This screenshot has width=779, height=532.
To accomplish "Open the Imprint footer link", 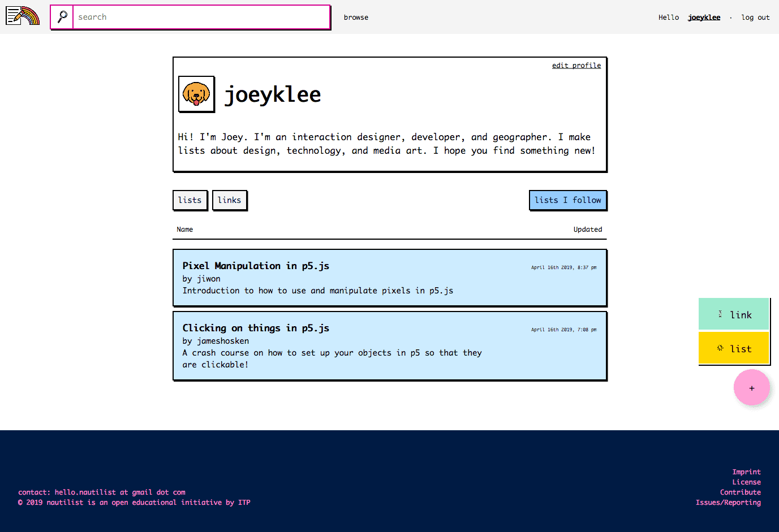I will point(746,472).
